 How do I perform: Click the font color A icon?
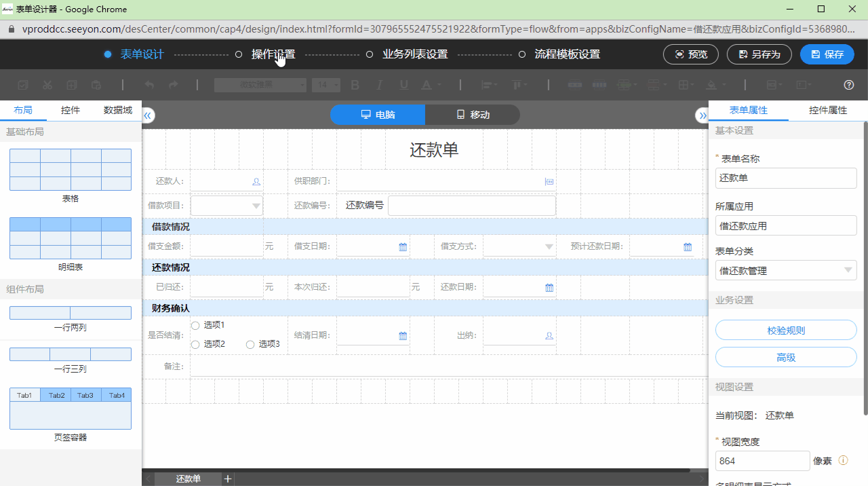[x=426, y=85]
